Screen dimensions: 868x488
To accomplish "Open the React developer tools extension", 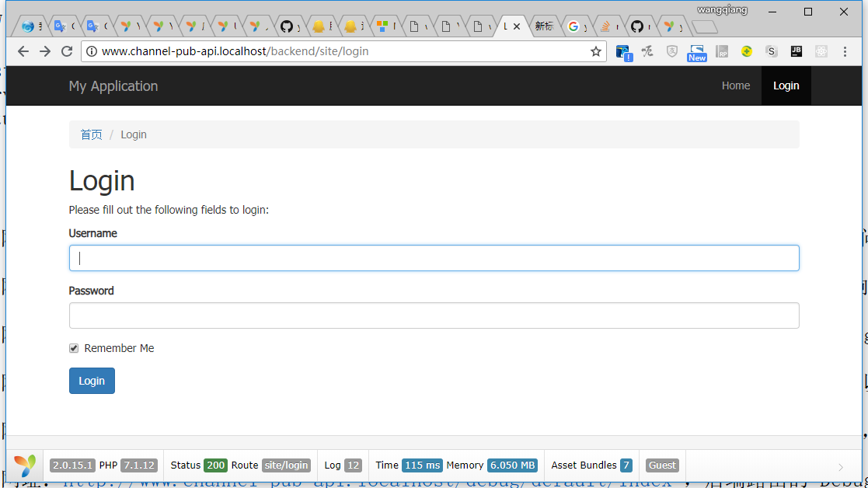I will (x=821, y=51).
